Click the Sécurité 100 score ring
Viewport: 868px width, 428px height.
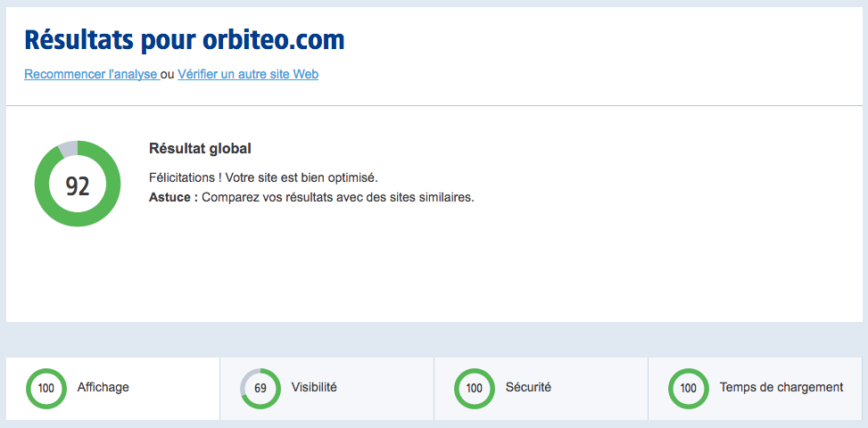pyautogui.click(x=475, y=388)
